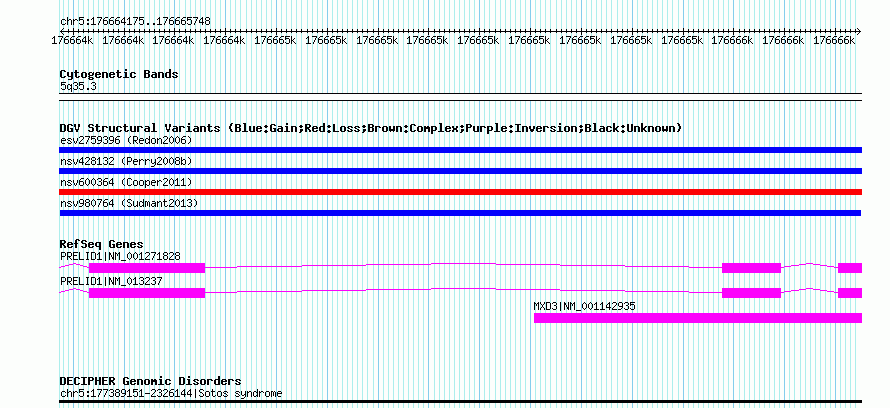Click the MXD3|NM_001142935 gene label

(585, 306)
